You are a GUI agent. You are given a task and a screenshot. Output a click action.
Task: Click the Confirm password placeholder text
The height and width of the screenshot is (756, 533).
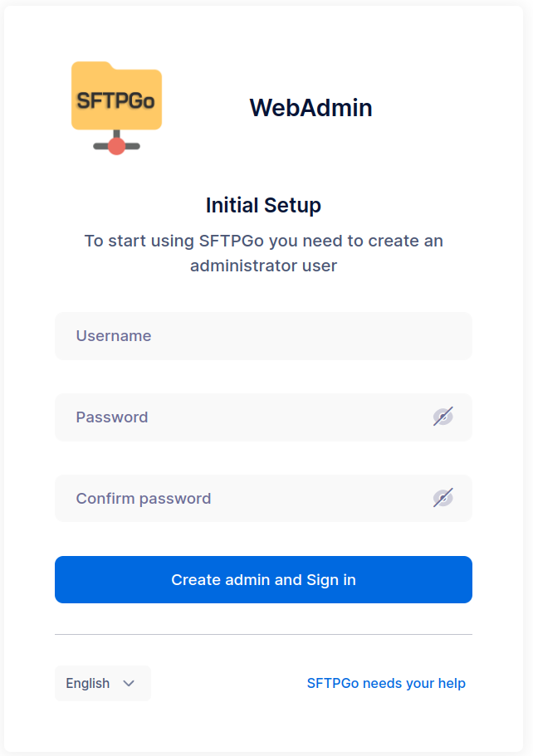(144, 499)
